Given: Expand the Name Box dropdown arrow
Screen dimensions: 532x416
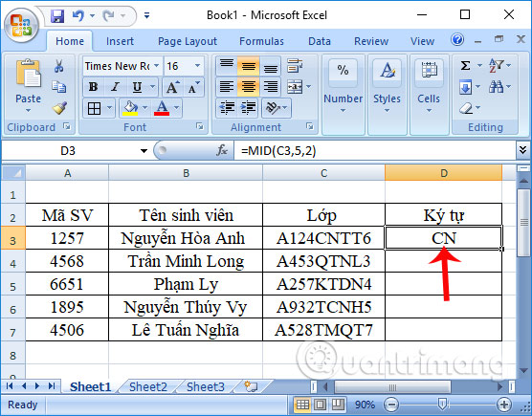Looking at the screenshot, I should pos(144,150).
